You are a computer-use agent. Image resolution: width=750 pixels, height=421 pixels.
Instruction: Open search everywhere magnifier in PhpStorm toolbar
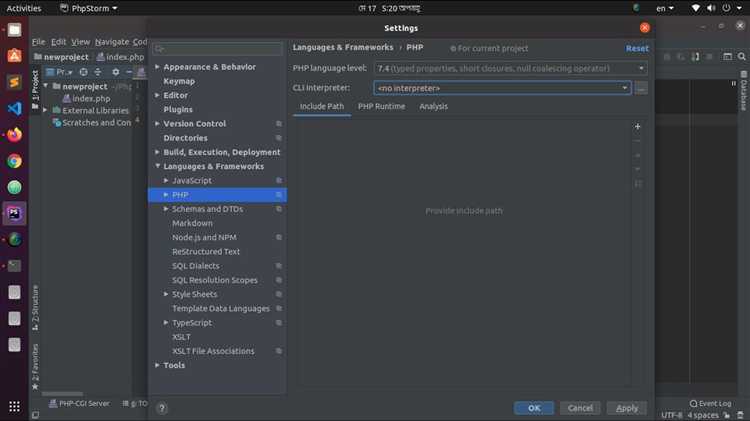[741, 56]
